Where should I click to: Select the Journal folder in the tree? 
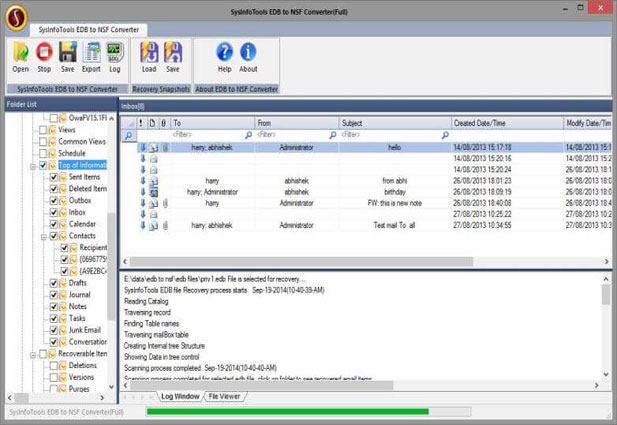click(x=79, y=295)
